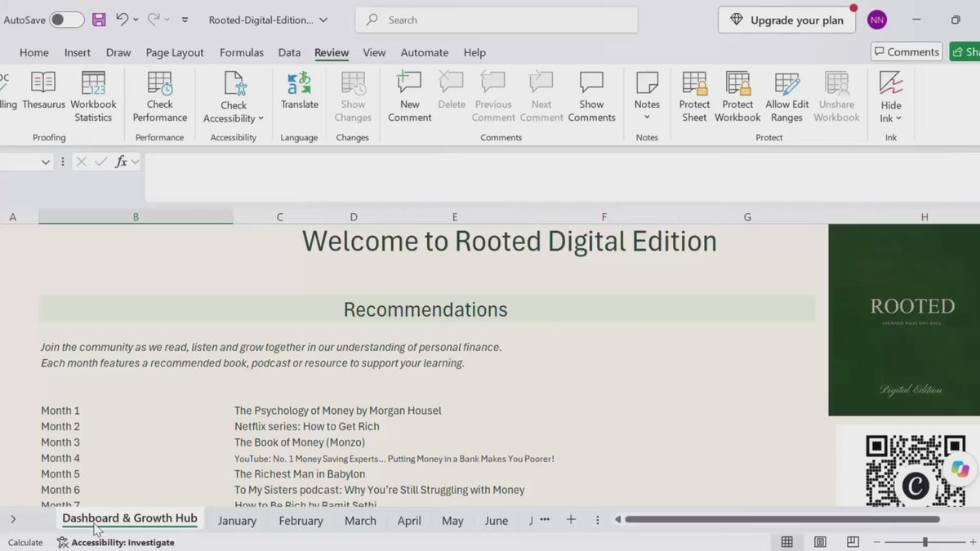
Task: Switch to Page Layout view icon
Action: pyautogui.click(x=820, y=542)
